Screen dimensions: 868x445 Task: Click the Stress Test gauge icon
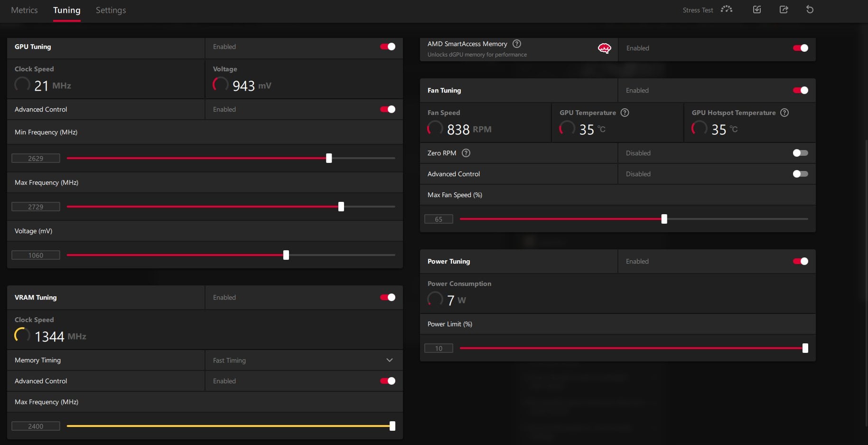[x=726, y=9]
